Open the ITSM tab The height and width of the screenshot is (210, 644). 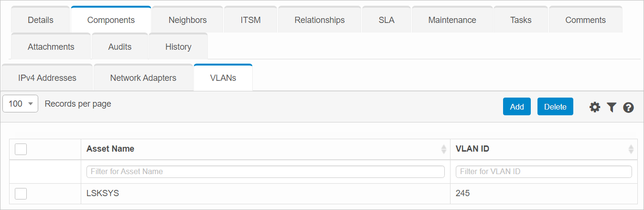pyautogui.click(x=251, y=20)
